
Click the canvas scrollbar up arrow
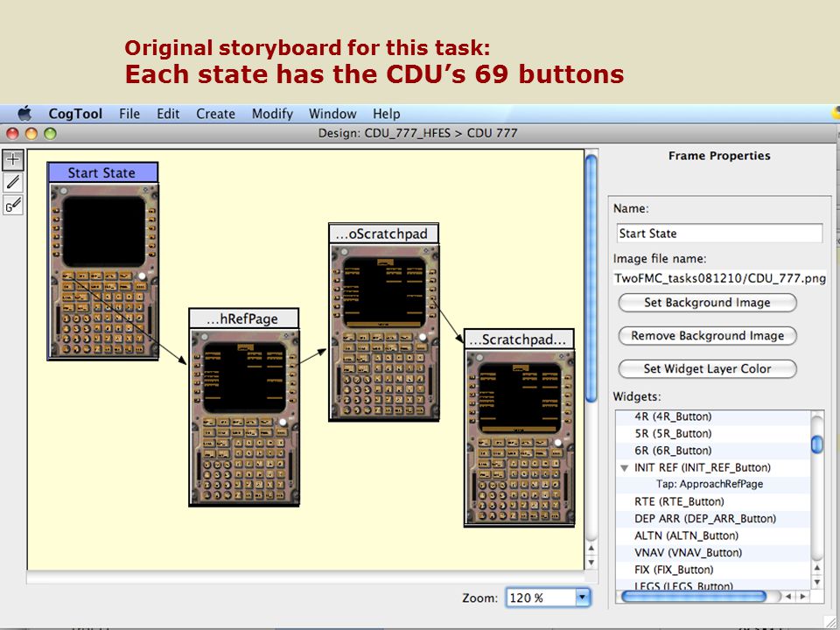(x=591, y=548)
